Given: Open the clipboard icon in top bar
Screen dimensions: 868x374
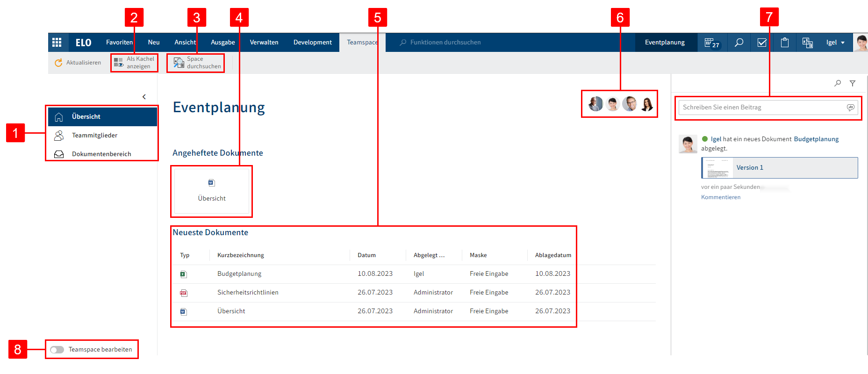Looking at the screenshot, I should 784,43.
